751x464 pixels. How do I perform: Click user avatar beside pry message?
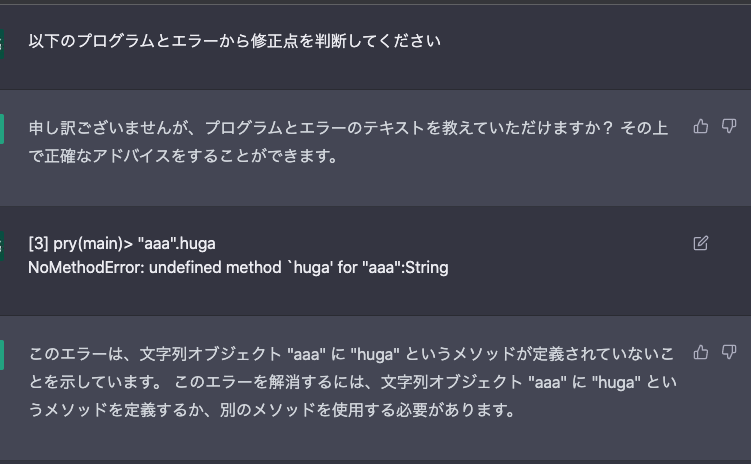tap(1, 246)
